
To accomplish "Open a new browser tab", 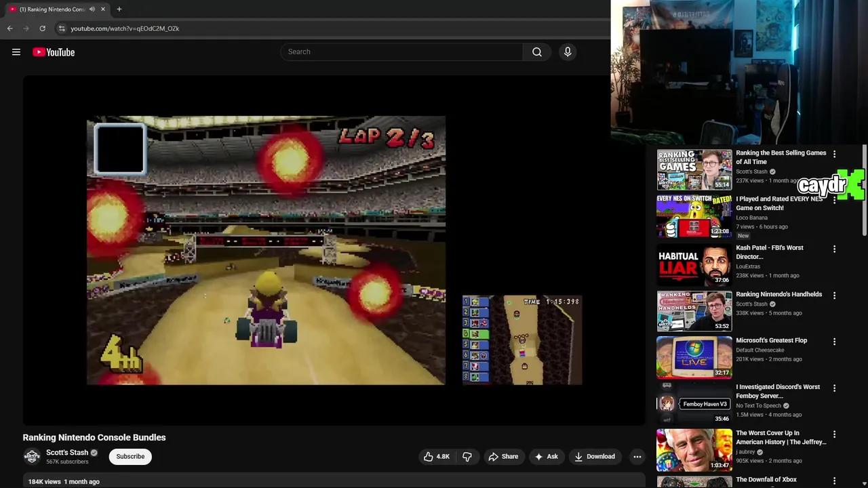I will 119,9.
